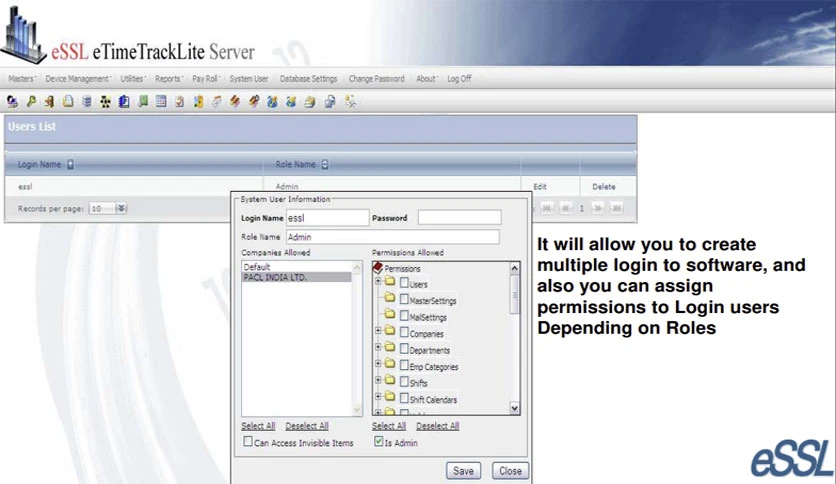Click the red pushpin toolbar icon
The width and height of the screenshot is (836, 484).
[x=254, y=101]
